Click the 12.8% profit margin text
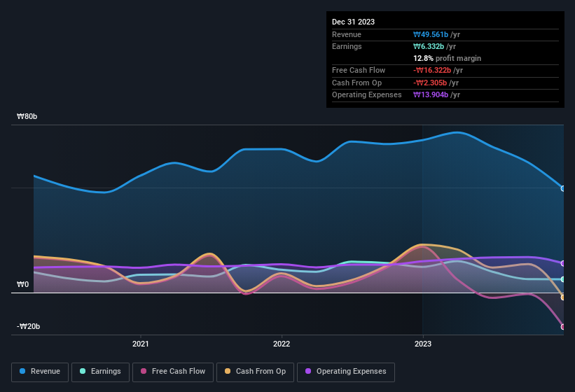The image size is (575, 392). click(x=447, y=58)
